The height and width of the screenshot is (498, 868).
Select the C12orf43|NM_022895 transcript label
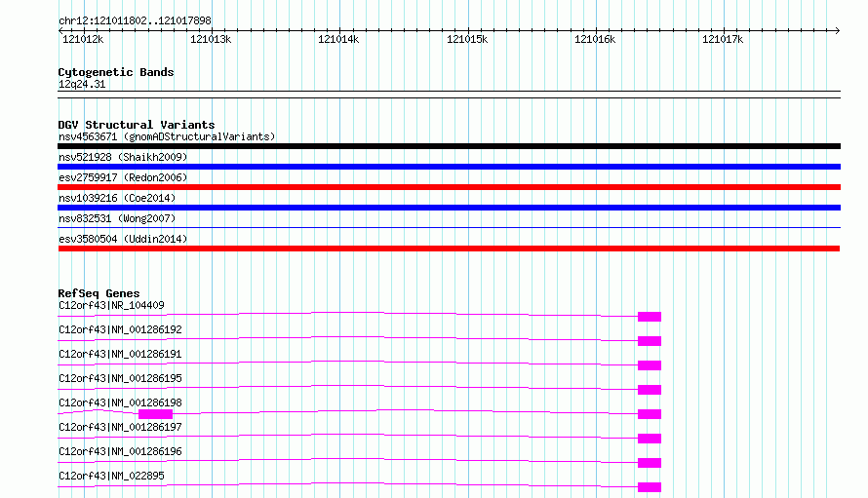111,476
